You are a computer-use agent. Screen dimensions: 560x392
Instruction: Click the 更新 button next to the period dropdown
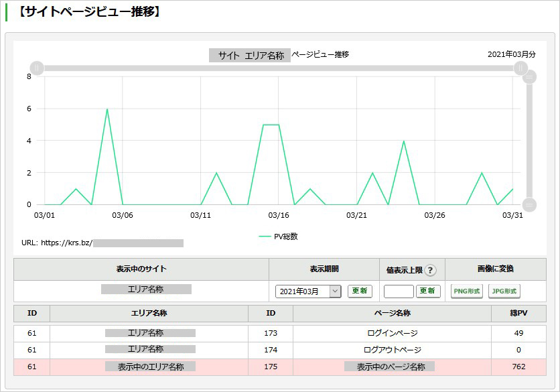(x=360, y=291)
